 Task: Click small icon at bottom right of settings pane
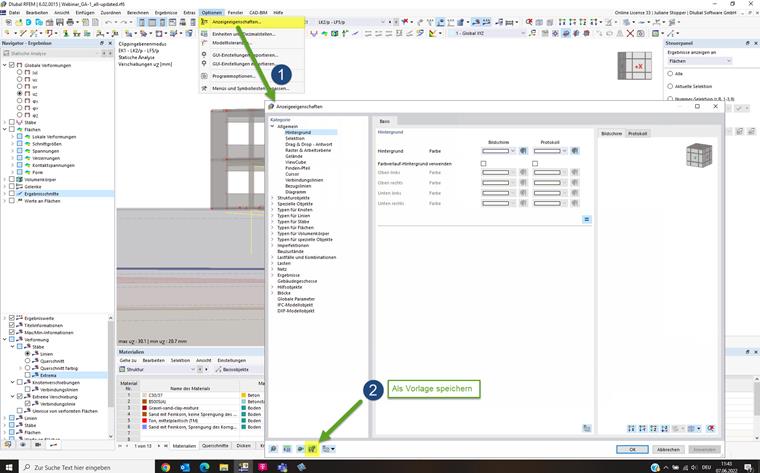[x=586, y=428]
